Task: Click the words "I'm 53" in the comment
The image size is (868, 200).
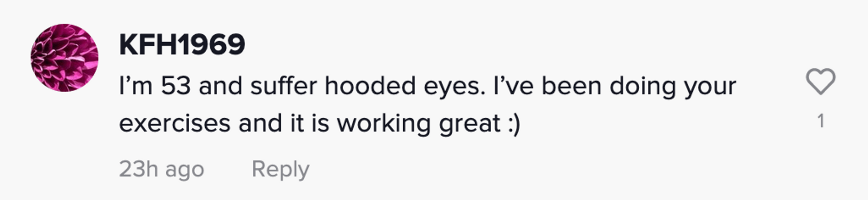Action: pos(155,86)
